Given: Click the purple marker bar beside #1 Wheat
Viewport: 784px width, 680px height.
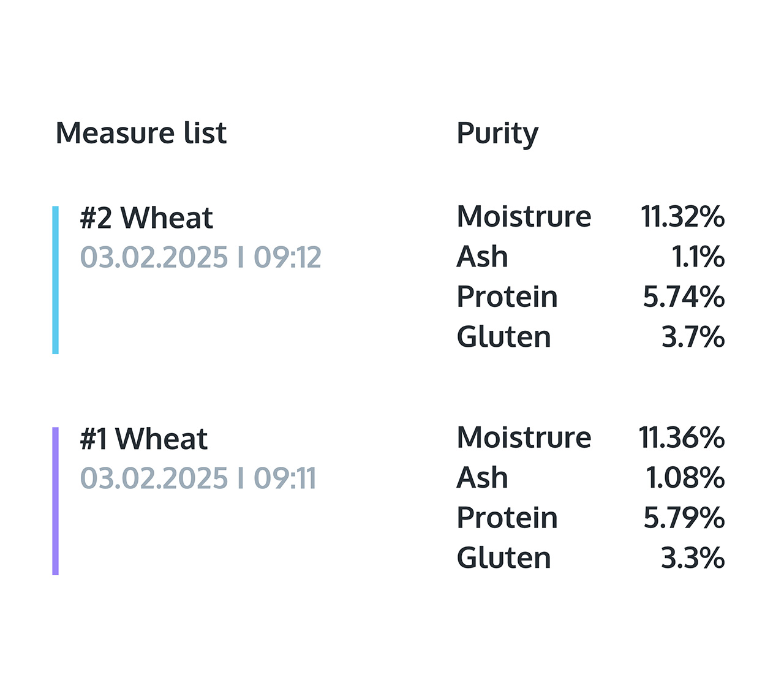Looking at the screenshot, I should [56, 501].
